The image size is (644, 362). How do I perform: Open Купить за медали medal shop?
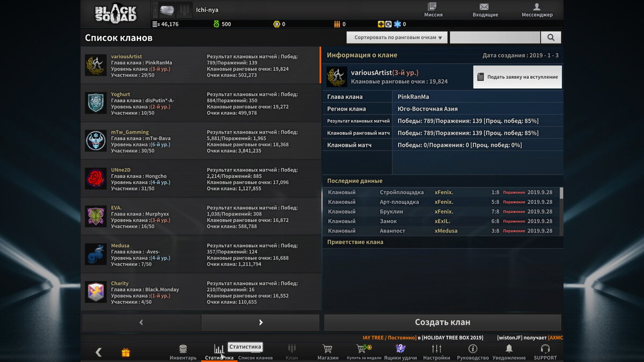(364, 352)
